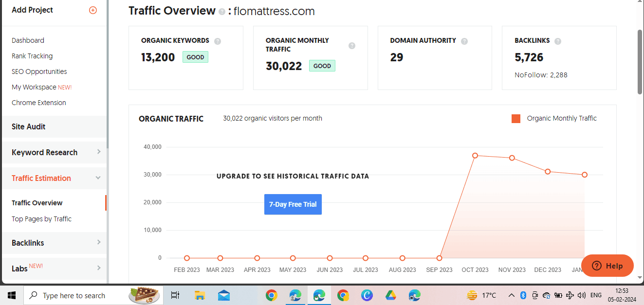The image size is (644, 305).
Task: Click the Traffic Overview help icon
Action: pyautogui.click(x=223, y=11)
